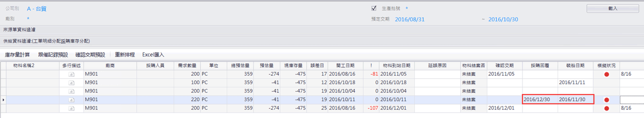The height and width of the screenshot is (118, 644).
Task: Click the 載入 button
Action: (x=613, y=8)
